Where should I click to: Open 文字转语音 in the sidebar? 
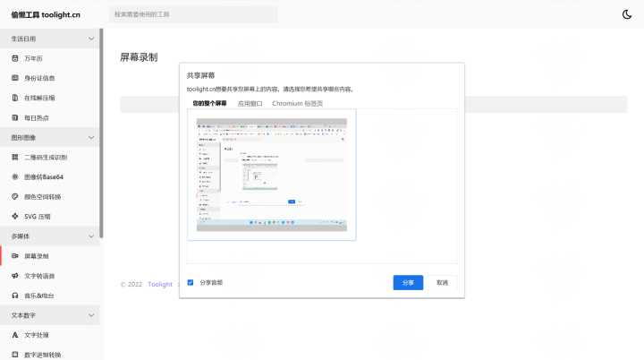[39, 276]
